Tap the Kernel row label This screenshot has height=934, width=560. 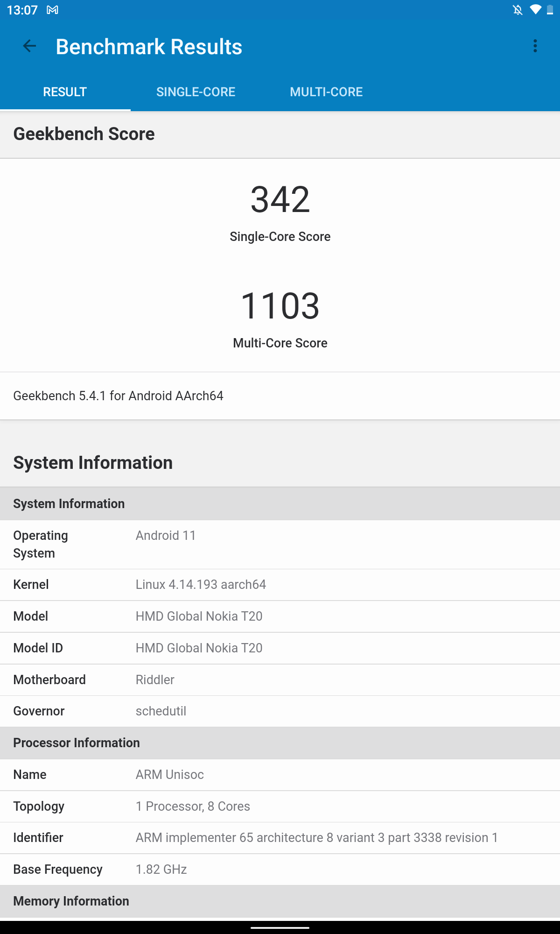click(31, 585)
